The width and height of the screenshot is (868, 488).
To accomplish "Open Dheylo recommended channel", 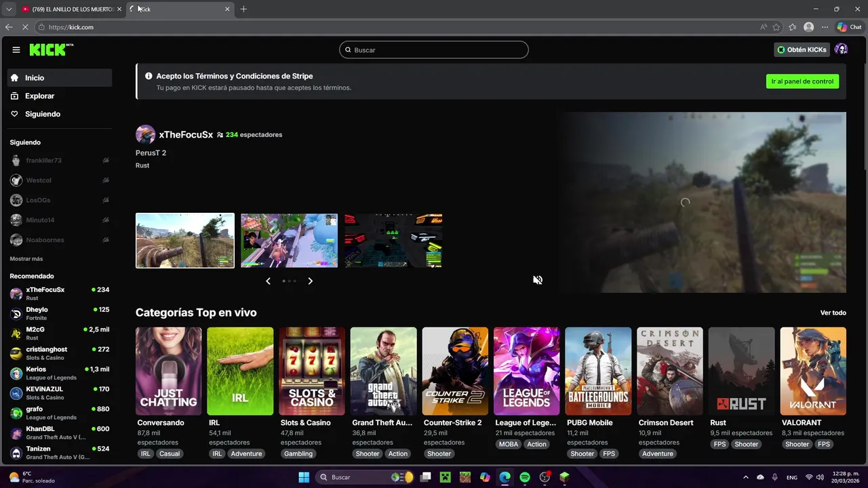I will click(60, 313).
